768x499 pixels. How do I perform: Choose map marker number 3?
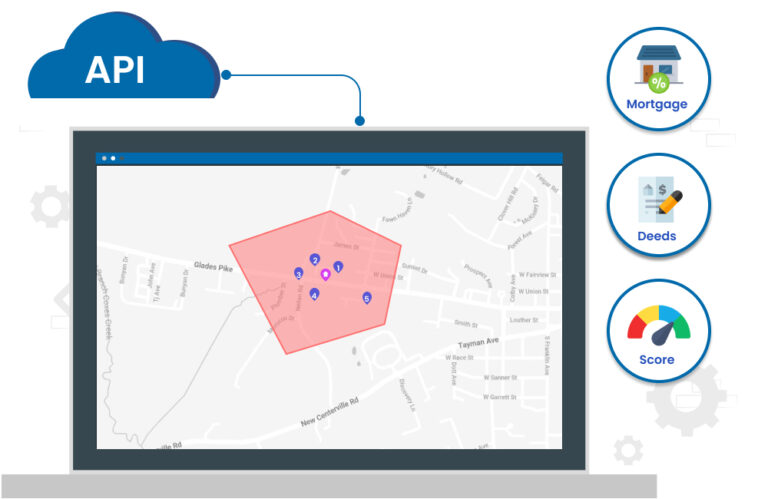tap(298, 273)
